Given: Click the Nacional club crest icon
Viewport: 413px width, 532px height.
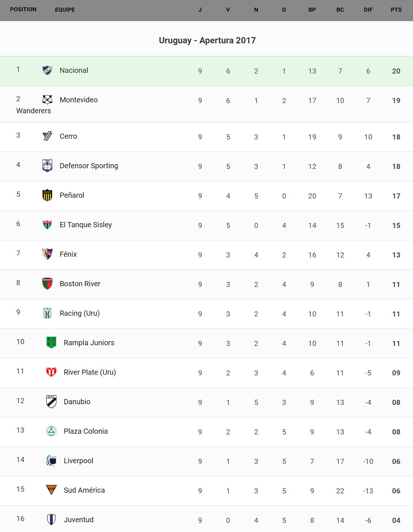Looking at the screenshot, I should pos(47,70).
